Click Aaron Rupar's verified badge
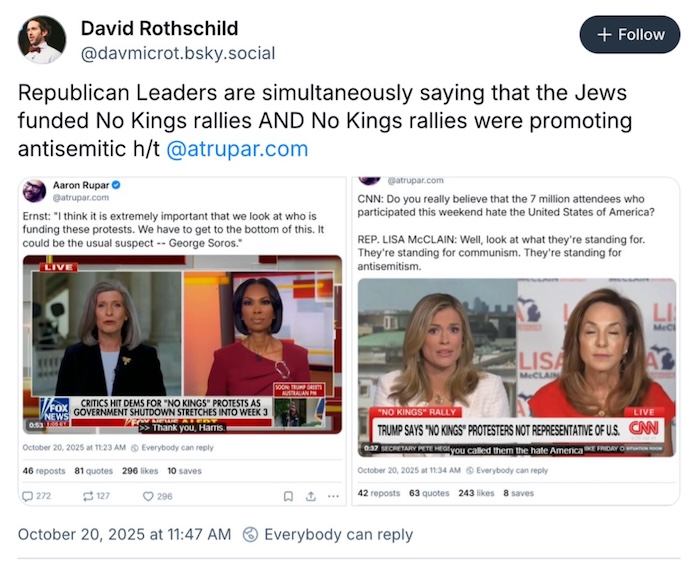 pyautogui.click(x=116, y=185)
